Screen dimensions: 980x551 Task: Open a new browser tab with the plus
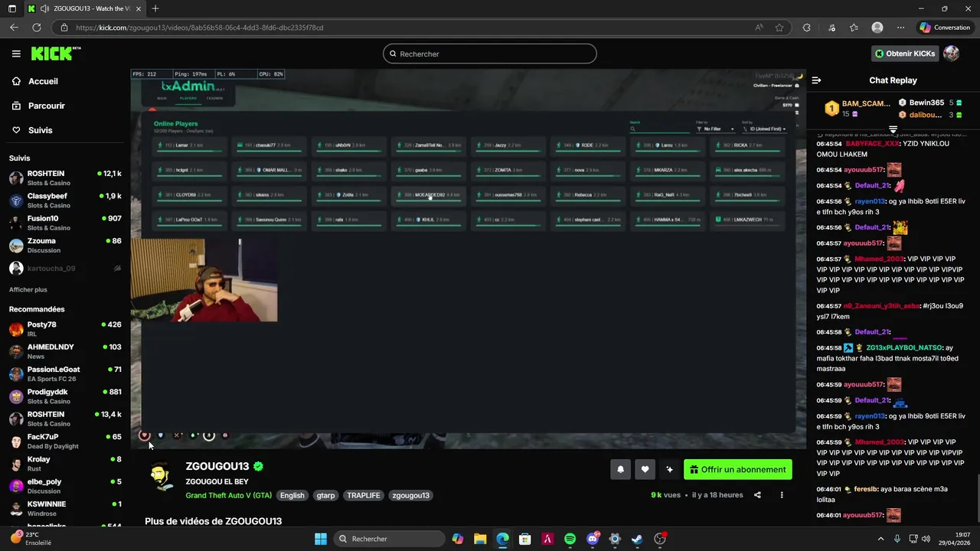pos(155,8)
